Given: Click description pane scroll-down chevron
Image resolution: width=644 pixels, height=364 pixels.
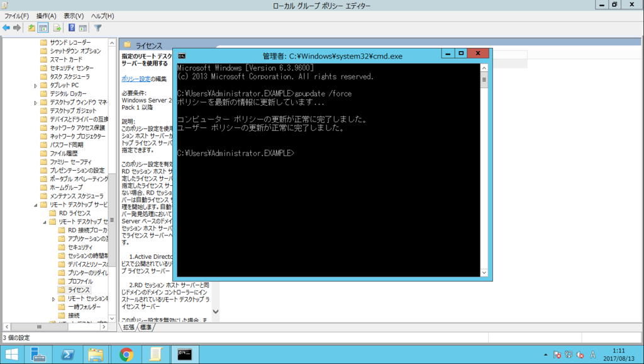Looking at the screenshot, I should pos(215,311).
